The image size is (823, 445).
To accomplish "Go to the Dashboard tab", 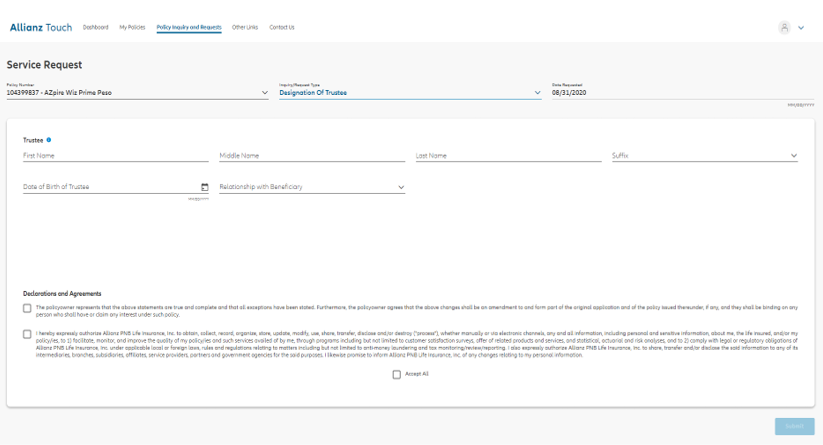I will 96,27.
